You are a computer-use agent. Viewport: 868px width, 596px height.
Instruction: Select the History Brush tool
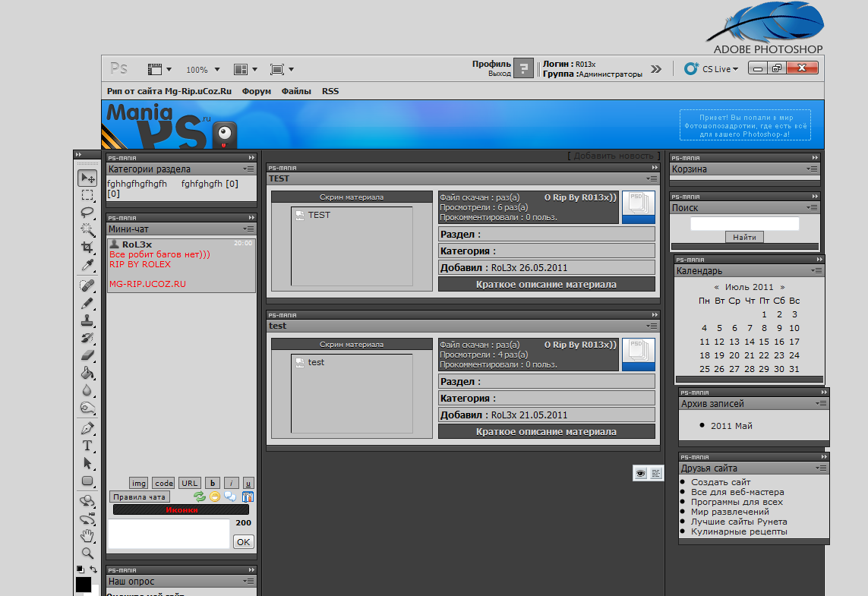[87, 338]
